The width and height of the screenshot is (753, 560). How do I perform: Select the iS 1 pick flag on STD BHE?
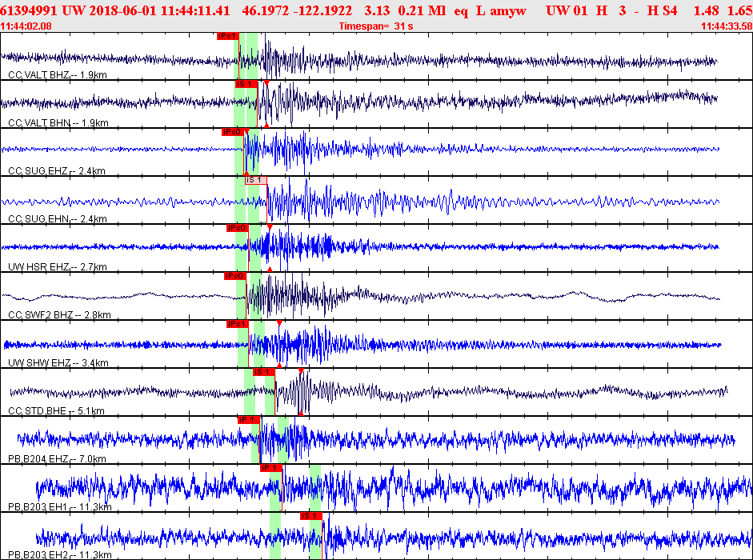click(264, 372)
